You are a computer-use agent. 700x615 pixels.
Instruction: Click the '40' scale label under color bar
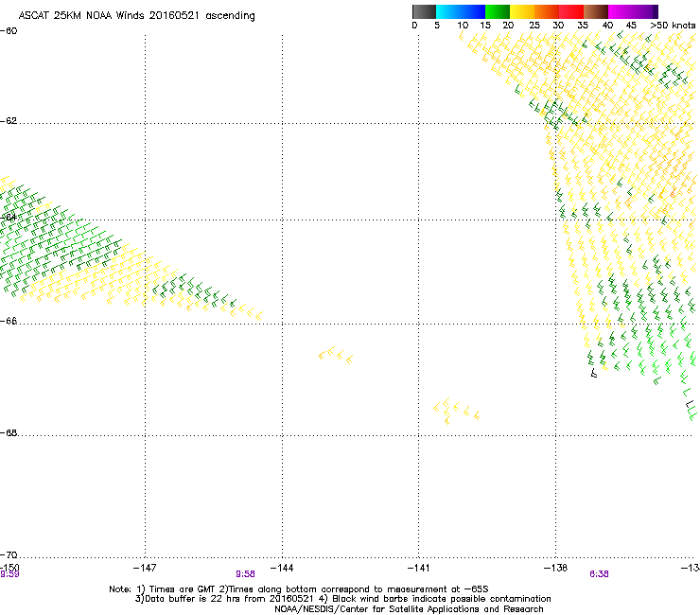coord(607,26)
